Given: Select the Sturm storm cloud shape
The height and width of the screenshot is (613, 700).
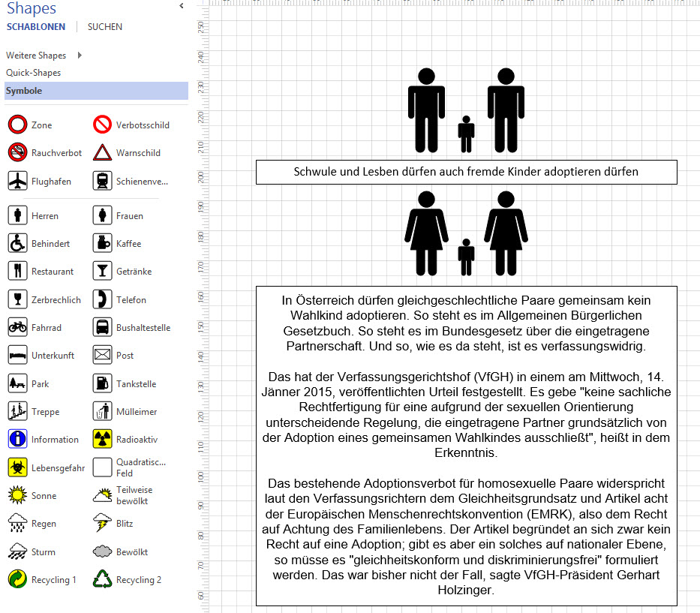Looking at the screenshot, I should tap(18, 551).
